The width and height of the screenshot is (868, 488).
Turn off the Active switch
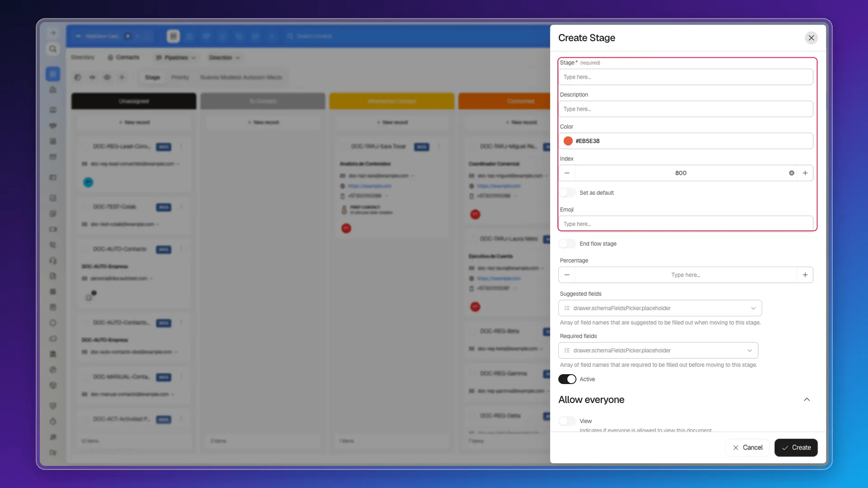coord(567,379)
